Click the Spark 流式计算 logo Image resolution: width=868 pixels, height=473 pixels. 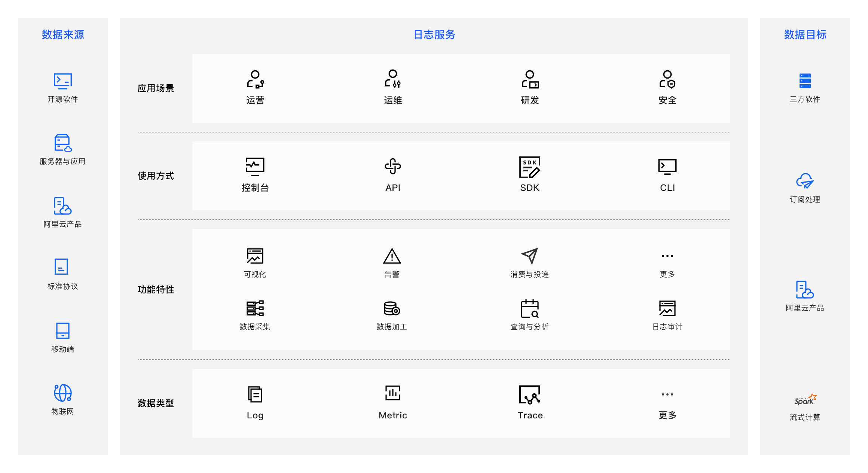click(x=805, y=400)
